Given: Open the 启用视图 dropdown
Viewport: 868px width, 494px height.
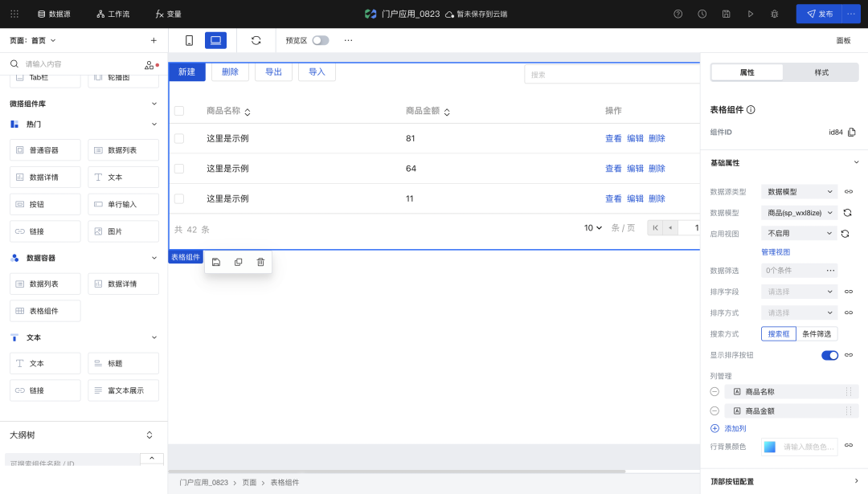Looking at the screenshot, I should pyautogui.click(x=800, y=234).
